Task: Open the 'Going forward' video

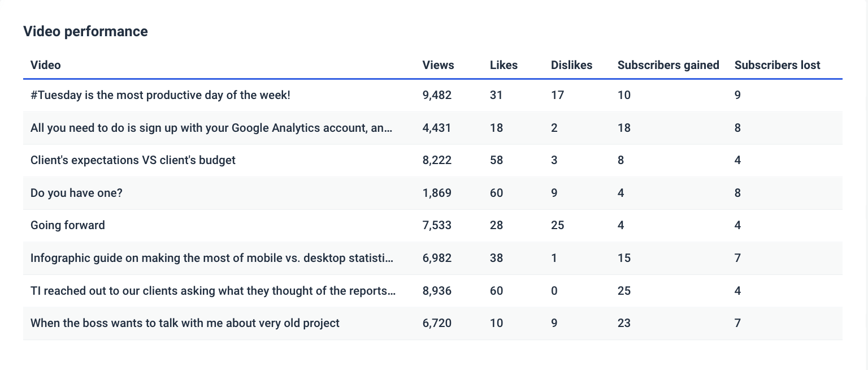Action: 67,225
